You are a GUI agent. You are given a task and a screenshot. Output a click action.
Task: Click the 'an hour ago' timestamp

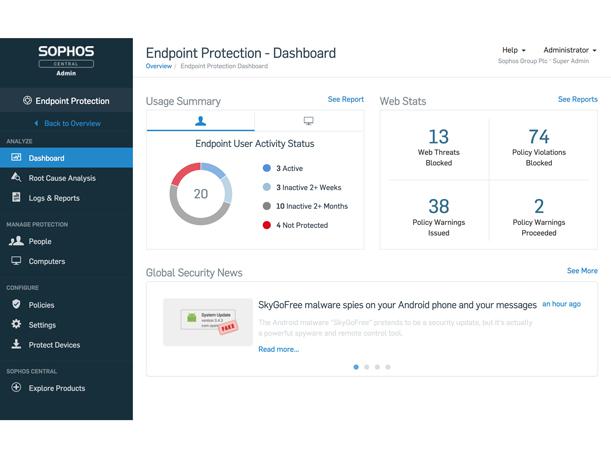[x=561, y=304]
